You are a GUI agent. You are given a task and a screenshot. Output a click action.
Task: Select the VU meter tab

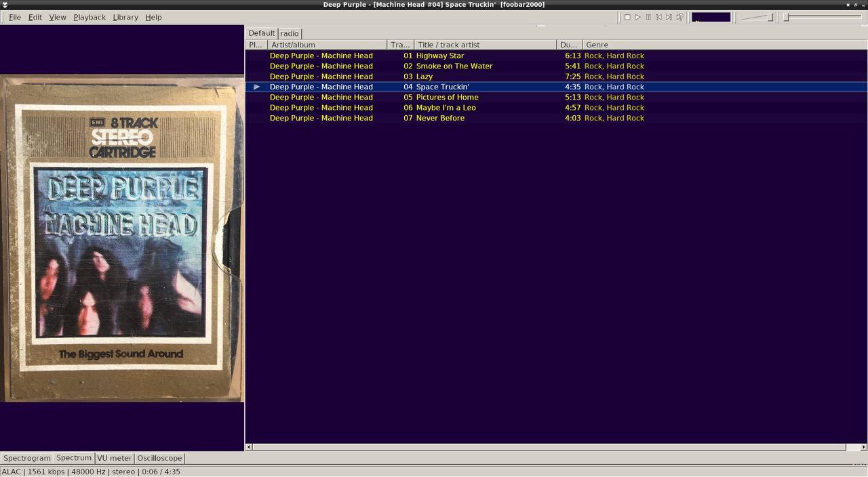tap(115, 458)
